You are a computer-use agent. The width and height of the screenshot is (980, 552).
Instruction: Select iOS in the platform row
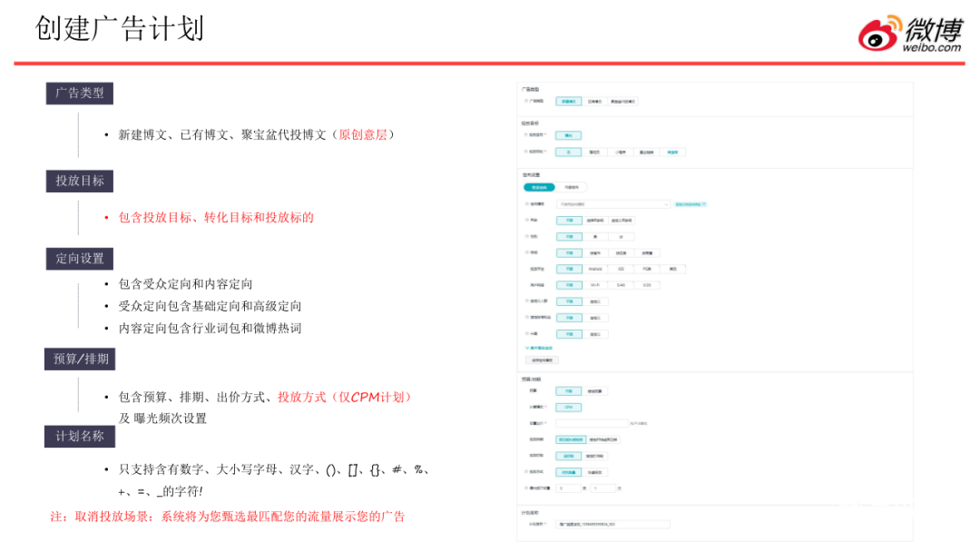point(621,269)
